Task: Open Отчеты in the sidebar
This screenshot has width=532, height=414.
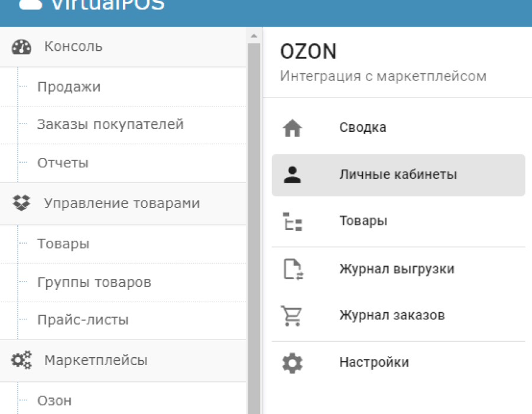Action: point(123,163)
